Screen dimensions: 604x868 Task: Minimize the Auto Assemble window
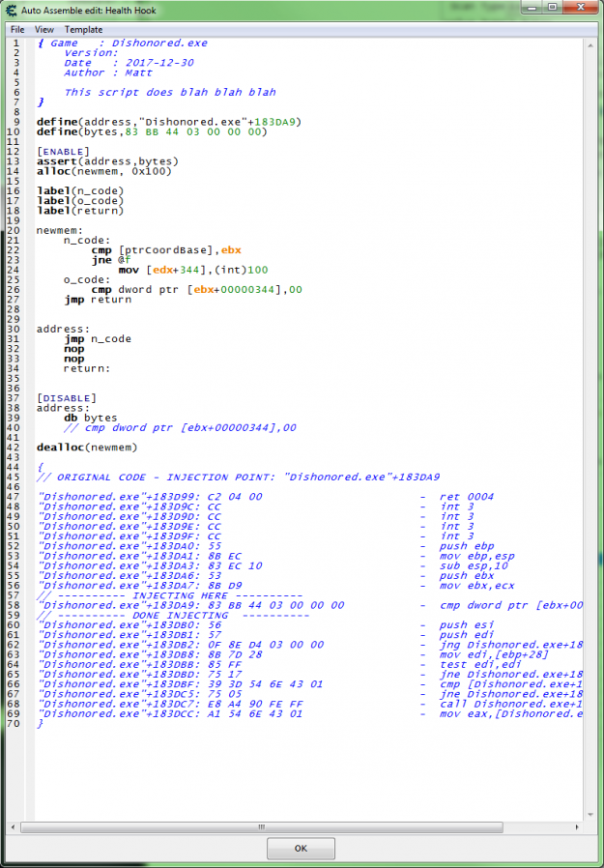tap(527, 9)
